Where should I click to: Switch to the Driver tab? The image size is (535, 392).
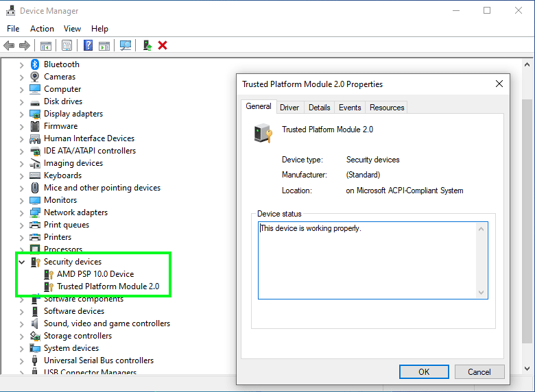click(289, 108)
